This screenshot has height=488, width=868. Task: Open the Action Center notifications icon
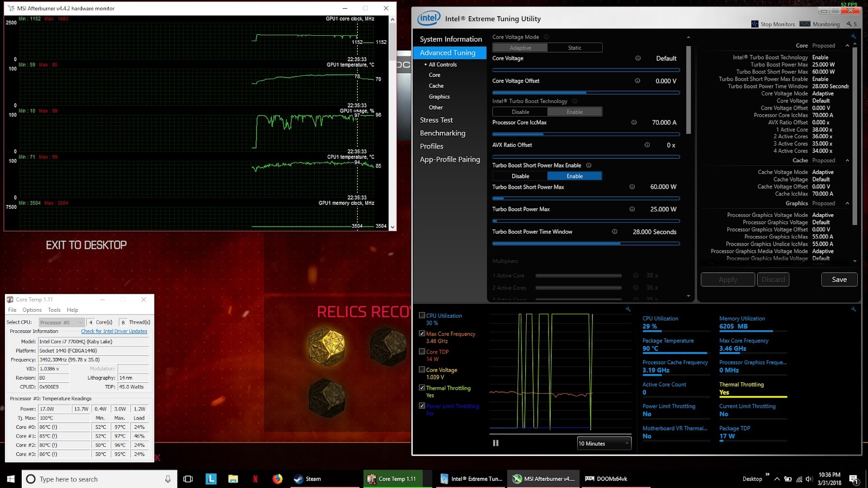[853, 479]
